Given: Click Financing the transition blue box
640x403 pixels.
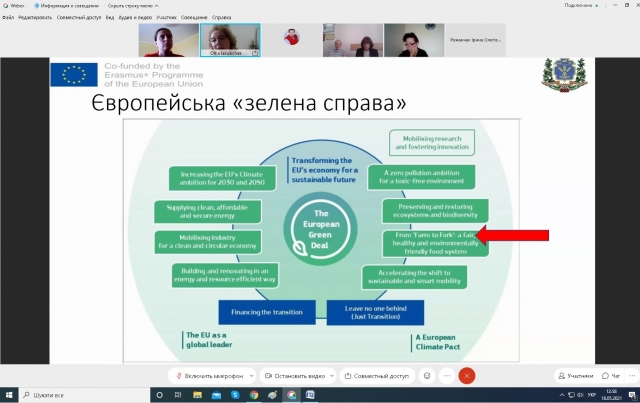Looking at the screenshot, I should (267, 312).
